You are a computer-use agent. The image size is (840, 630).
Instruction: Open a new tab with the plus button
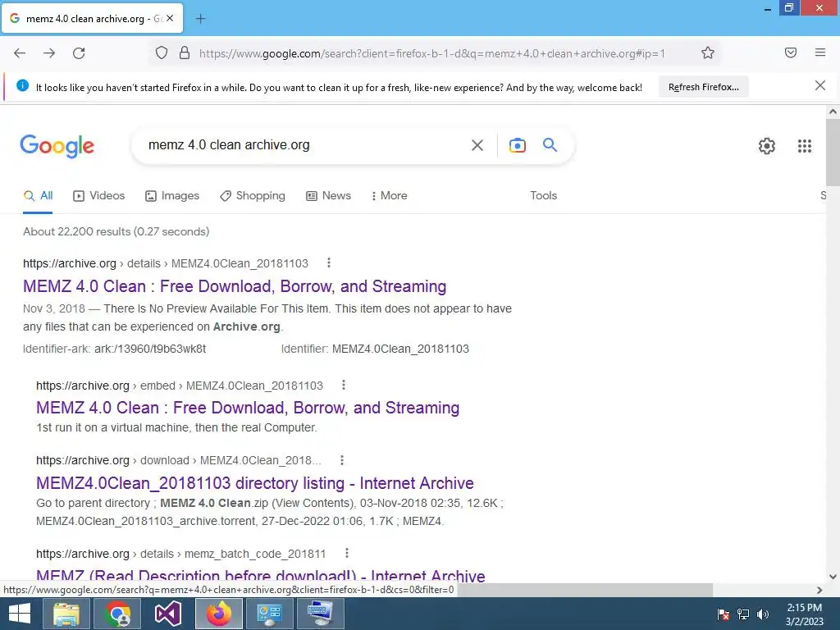tap(200, 19)
